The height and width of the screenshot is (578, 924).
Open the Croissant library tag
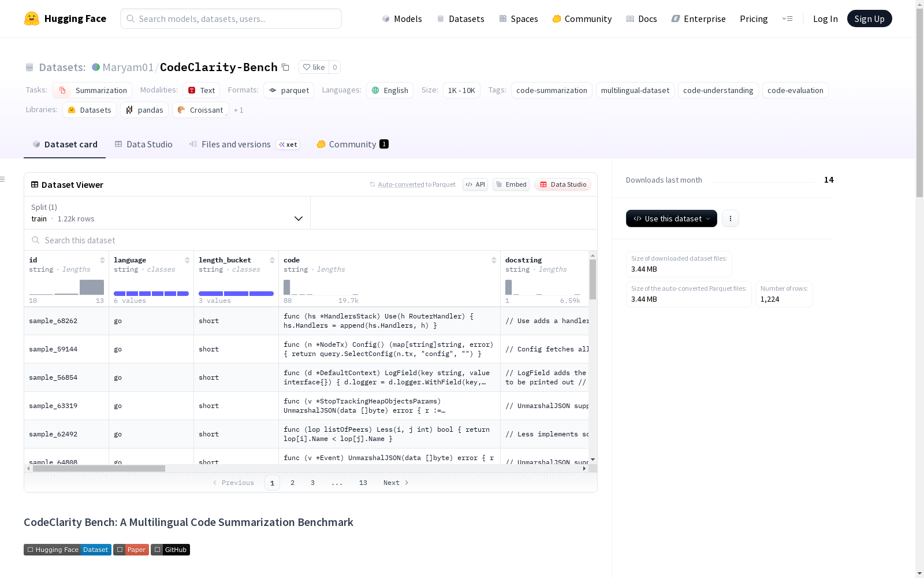tap(200, 110)
